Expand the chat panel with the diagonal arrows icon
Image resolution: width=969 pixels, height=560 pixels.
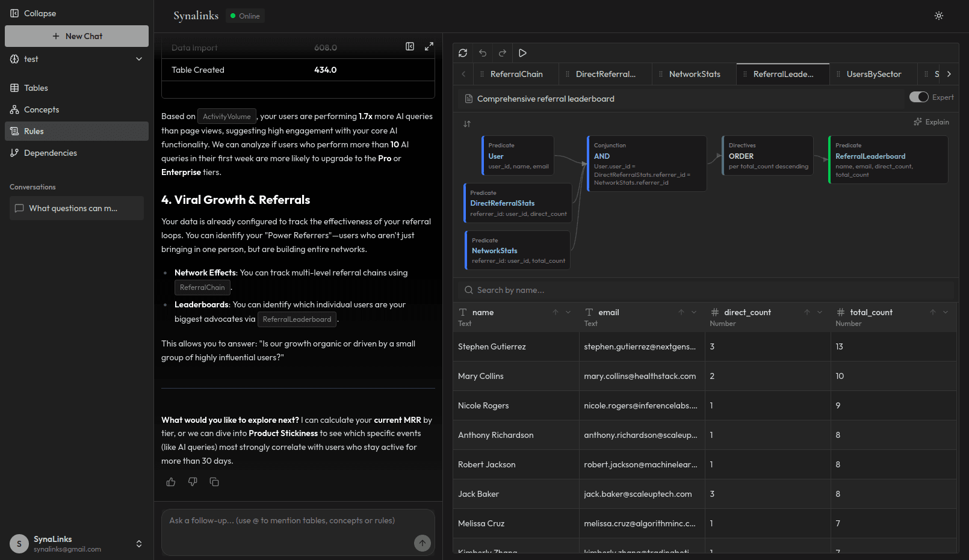tap(429, 46)
